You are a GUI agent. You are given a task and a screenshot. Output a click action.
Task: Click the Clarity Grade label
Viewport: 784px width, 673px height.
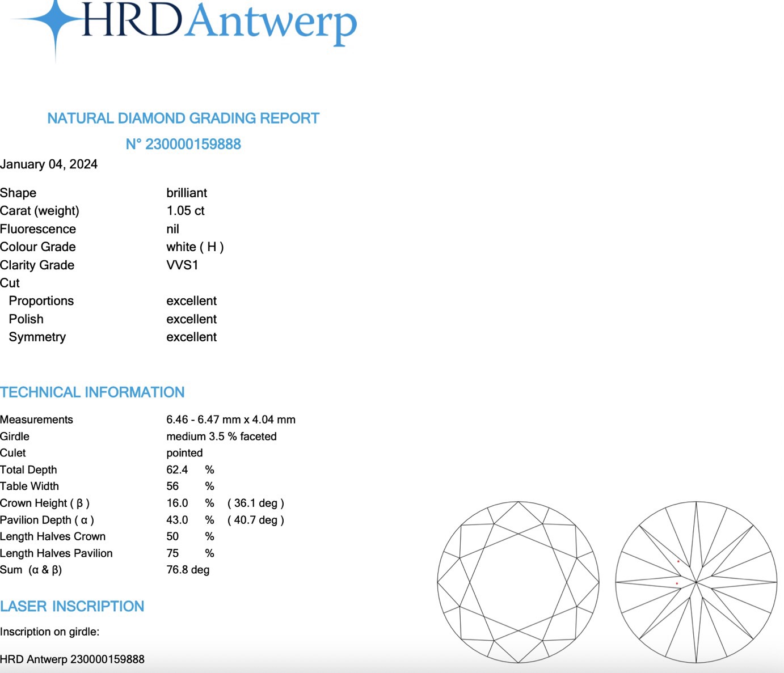37,265
